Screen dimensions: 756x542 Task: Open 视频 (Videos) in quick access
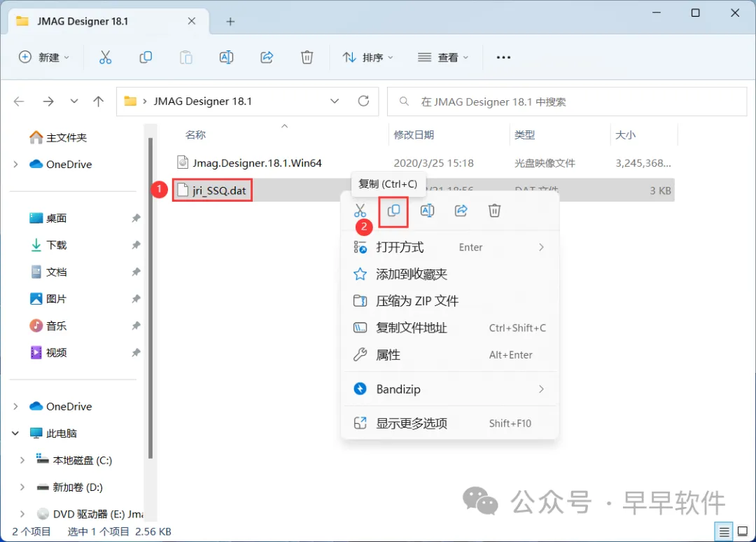point(48,352)
